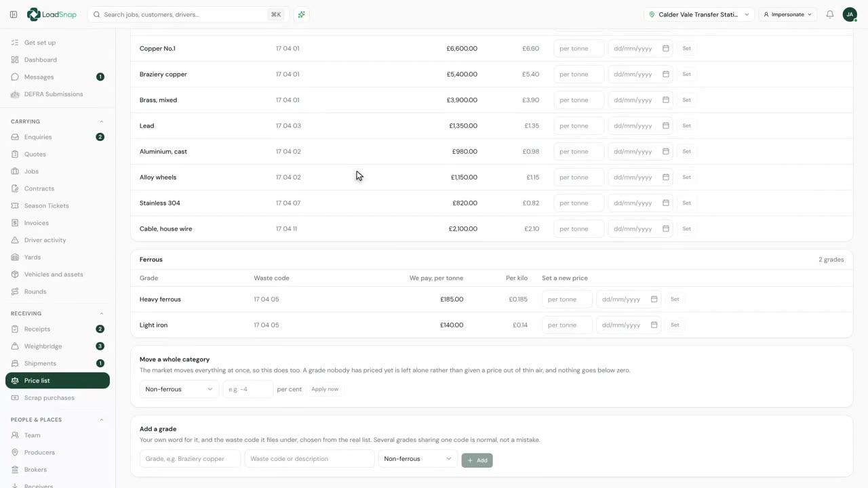Image resolution: width=868 pixels, height=488 pixels.
Task: Click the Waste code or description field
Action: 309,459
